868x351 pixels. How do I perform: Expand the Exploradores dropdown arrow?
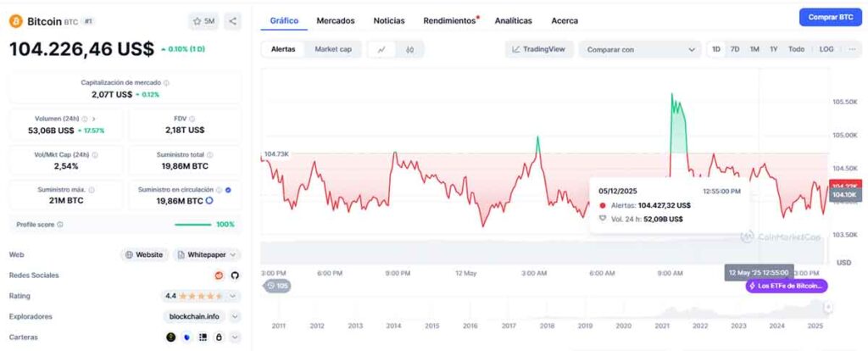coord(235,317)
